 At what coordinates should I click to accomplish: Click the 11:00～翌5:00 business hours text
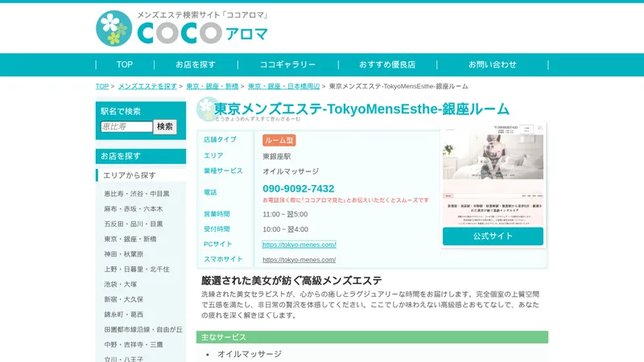[285, 214]
